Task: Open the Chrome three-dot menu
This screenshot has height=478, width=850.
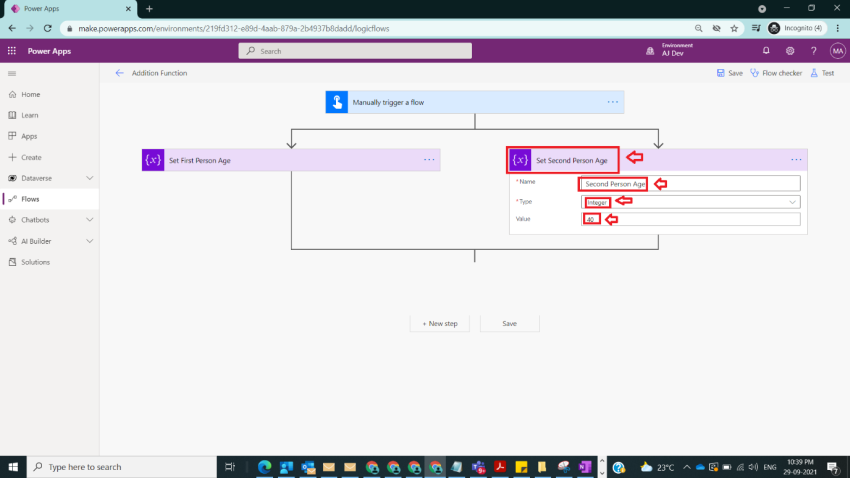Action: [x=838, y=28]
